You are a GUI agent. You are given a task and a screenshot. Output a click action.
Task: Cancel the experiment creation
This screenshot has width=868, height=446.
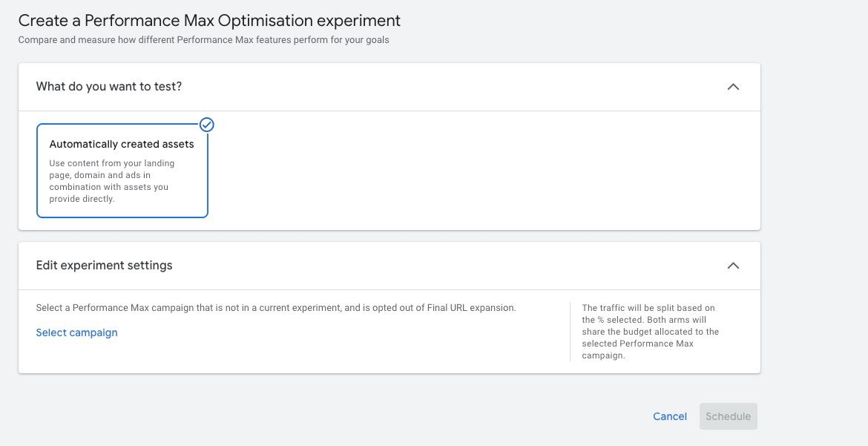click(x=669, y=416)
